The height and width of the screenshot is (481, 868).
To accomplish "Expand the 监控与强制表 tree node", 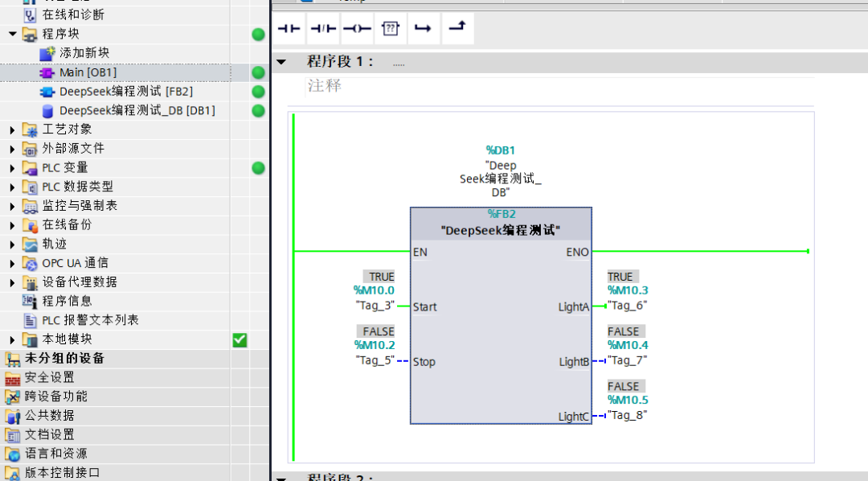I will [12, 206].
